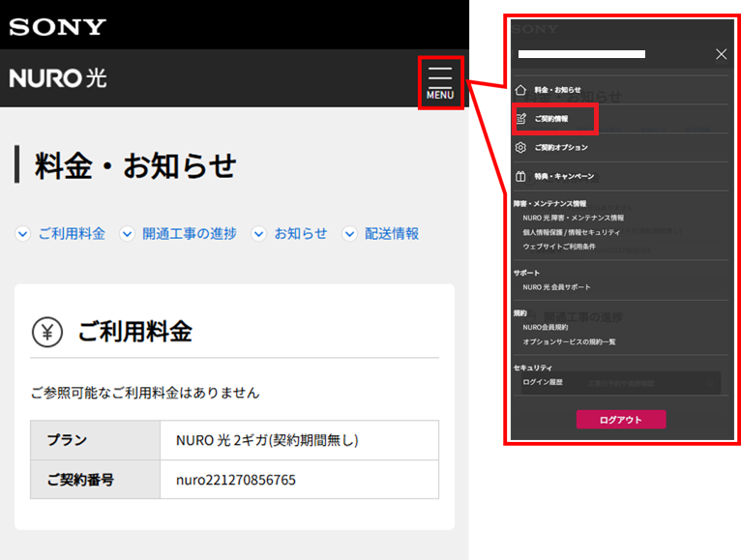The image size is (741, 560).
Task: Jump to ご利用料金 section link
Action: coord(72,233)
